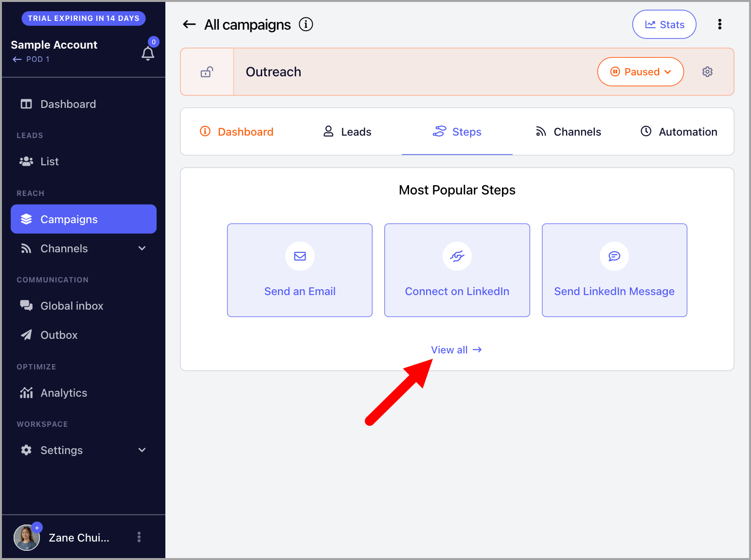Select Campaigns in the sidebar
751x560 pixels.
[84, 219]
